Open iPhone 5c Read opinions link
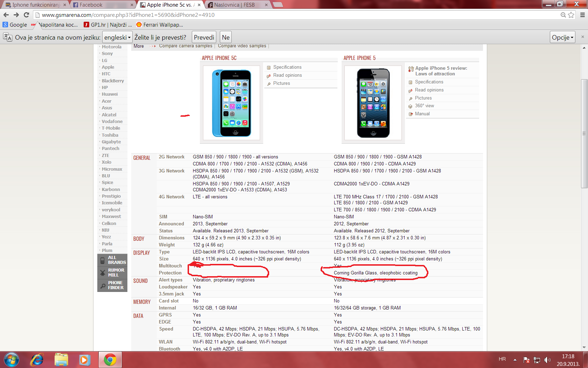 tap(288, 75)
